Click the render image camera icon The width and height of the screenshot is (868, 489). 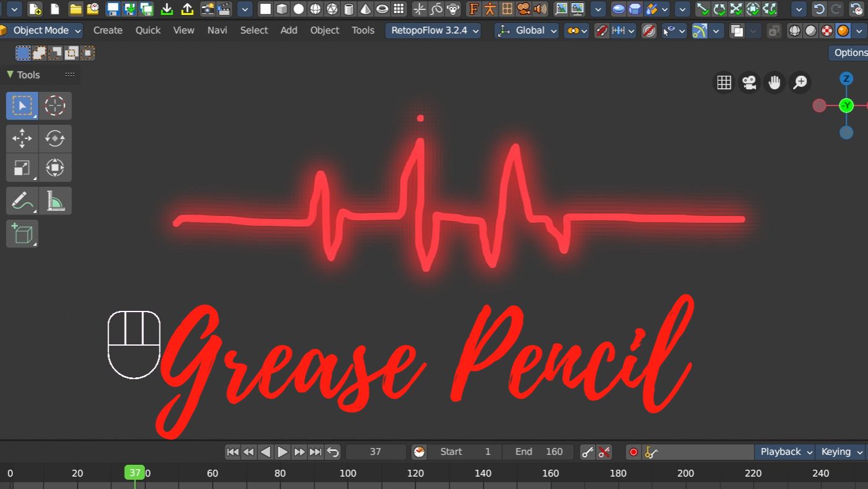click(208, 9)
